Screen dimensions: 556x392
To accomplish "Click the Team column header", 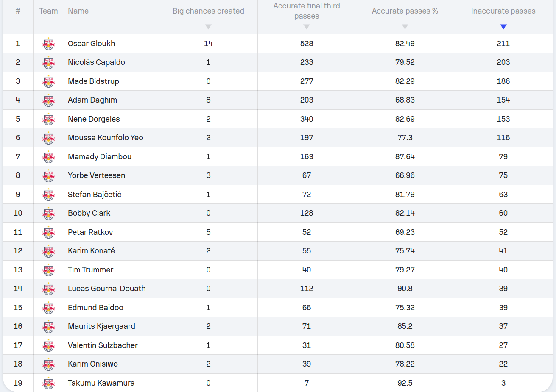I will pyautogui.click(x=48, y=11).
